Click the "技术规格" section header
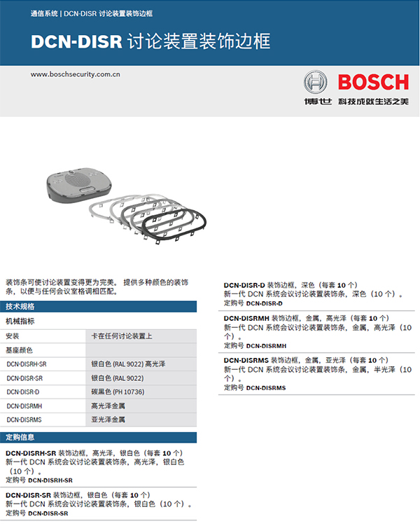Screen dimensions: 420x526 click(98, 306)
